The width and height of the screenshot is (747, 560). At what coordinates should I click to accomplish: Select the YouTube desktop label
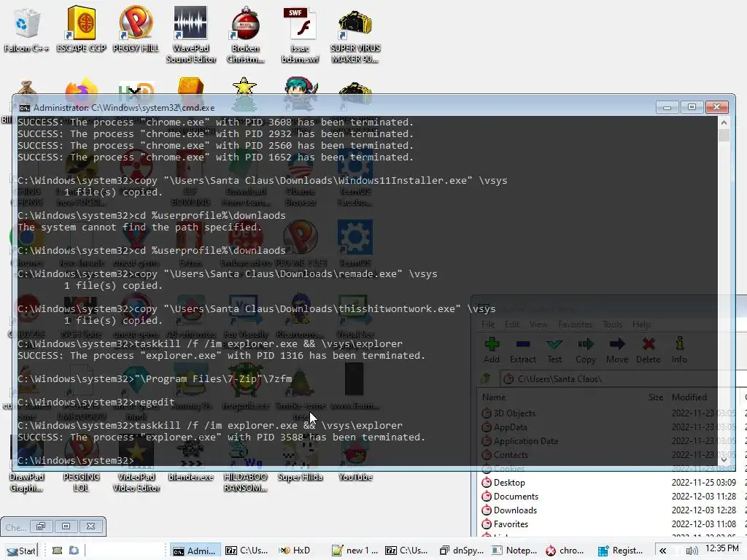click(355, 477)
